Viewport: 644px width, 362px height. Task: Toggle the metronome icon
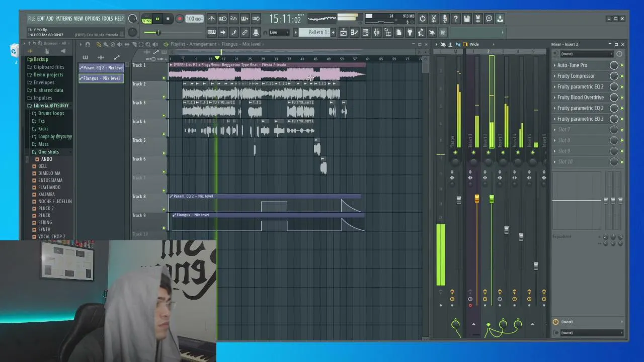pos(212,19)
